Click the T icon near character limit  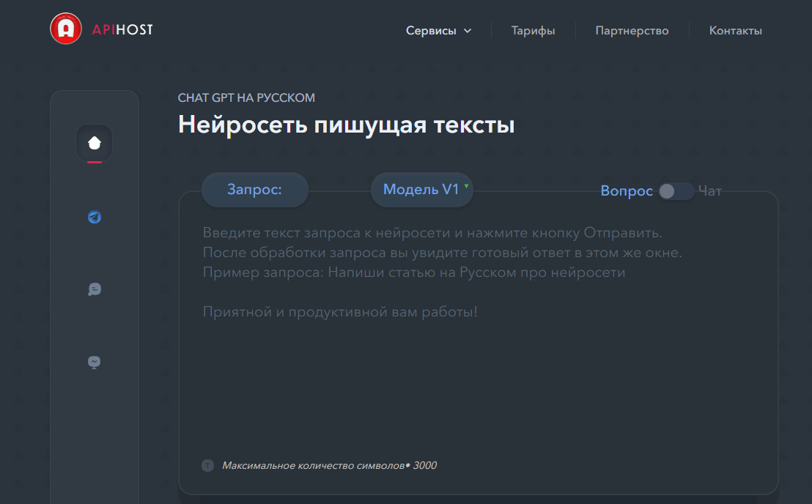[x=207, y=466]
